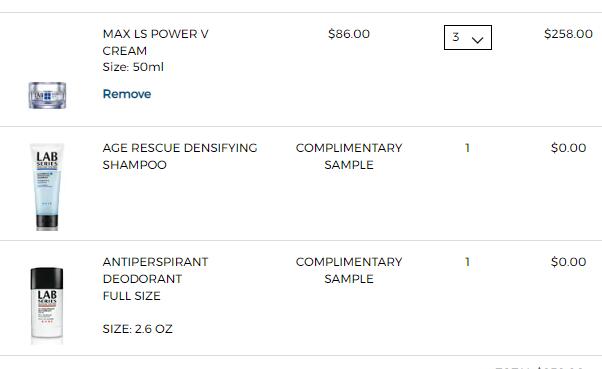This screenshot has width=602, height=369.
Task: Click the deodorant $0.00 total
Action: click(568, 262)
